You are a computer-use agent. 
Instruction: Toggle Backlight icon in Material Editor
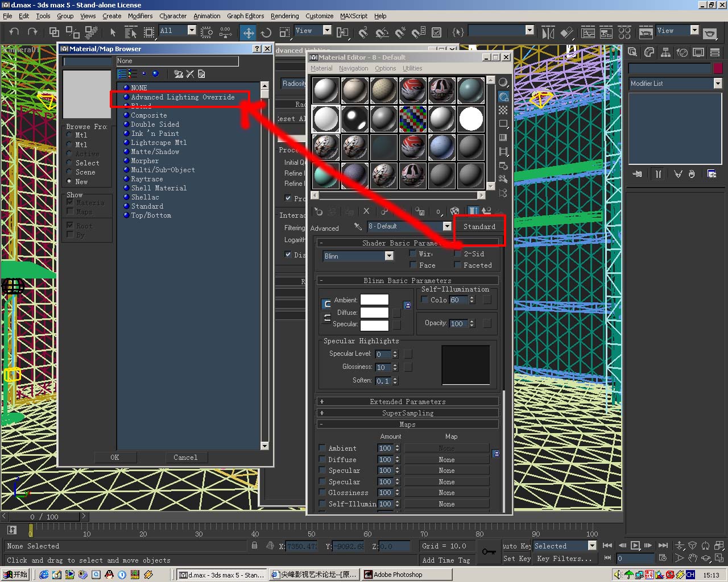click(503, 97)
